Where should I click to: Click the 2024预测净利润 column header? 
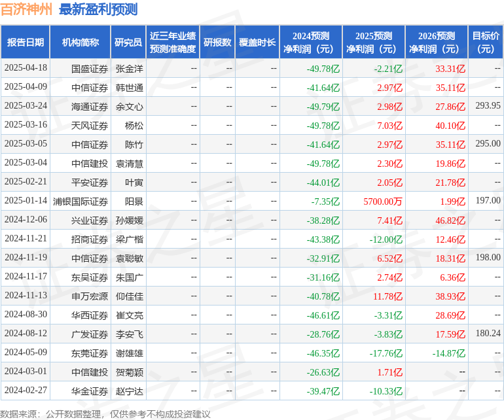[311, 42]
